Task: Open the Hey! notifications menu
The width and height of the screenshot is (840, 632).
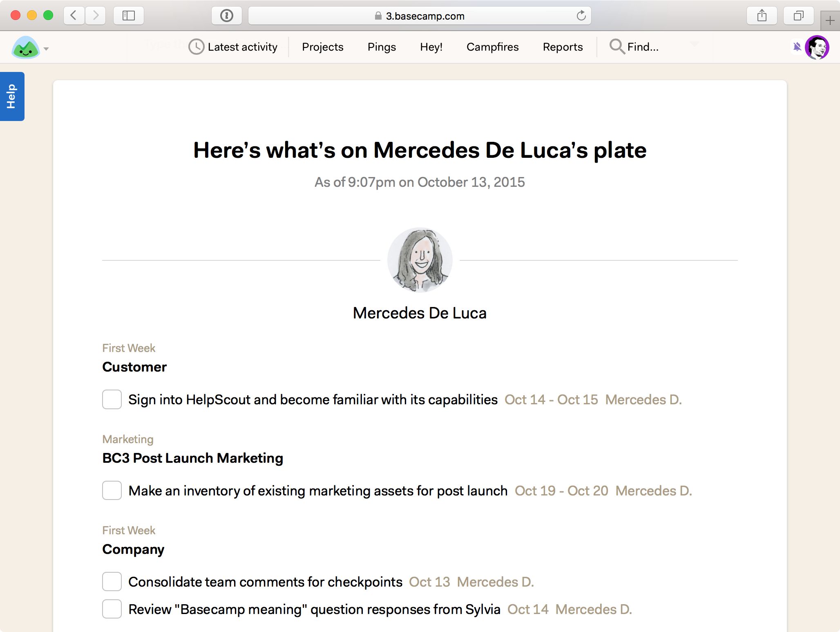Action: [x=431, y=47]
